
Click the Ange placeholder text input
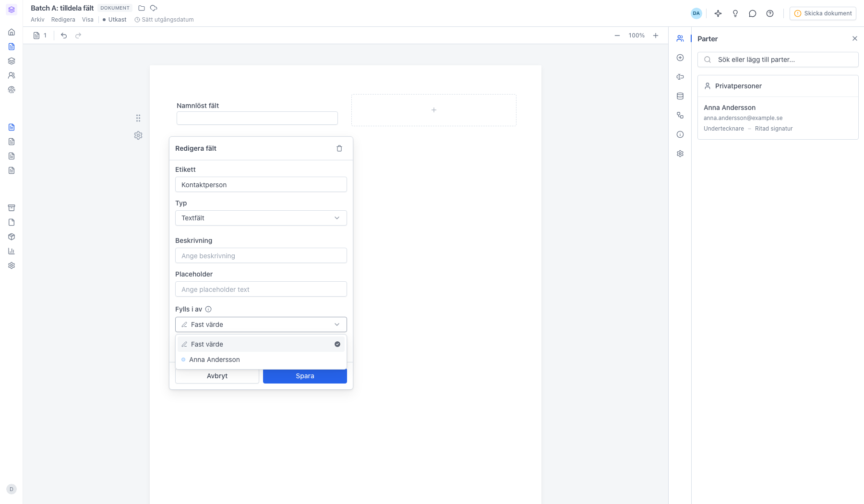point(261,289)
